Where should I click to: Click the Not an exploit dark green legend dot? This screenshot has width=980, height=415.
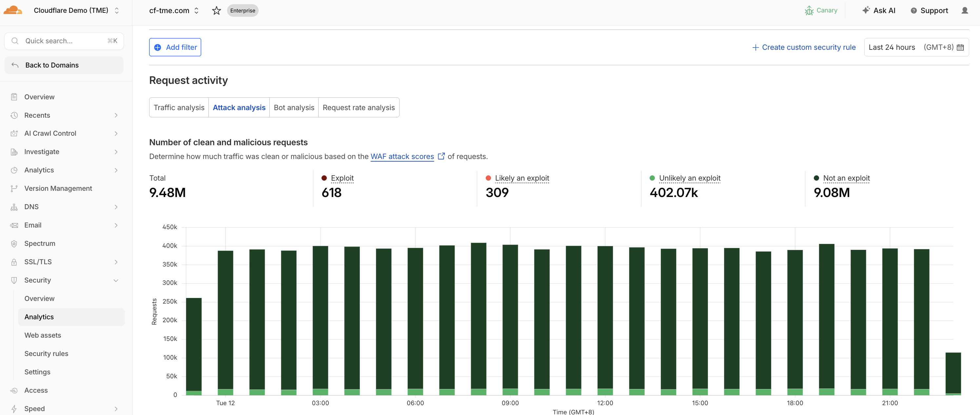pos(816,178)
